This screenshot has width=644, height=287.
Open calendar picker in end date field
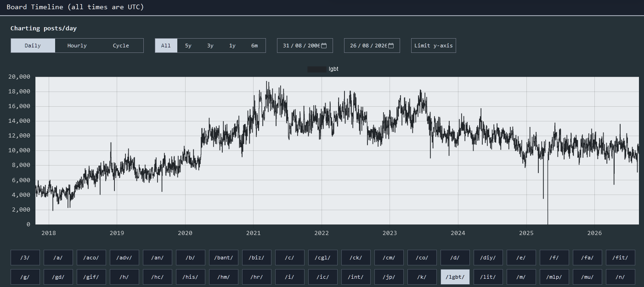(x=391, y=46)
